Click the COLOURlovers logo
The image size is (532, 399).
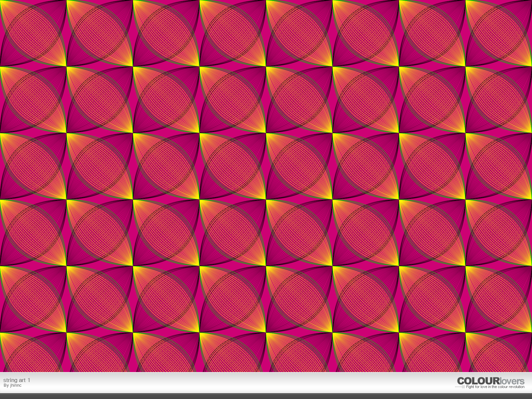click(x=490, y=381)
